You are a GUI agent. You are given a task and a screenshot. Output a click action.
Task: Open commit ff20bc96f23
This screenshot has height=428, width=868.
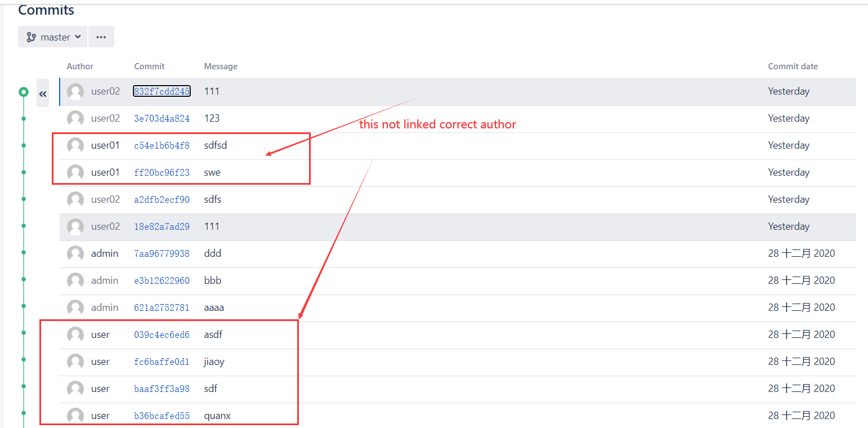[162, 172]
